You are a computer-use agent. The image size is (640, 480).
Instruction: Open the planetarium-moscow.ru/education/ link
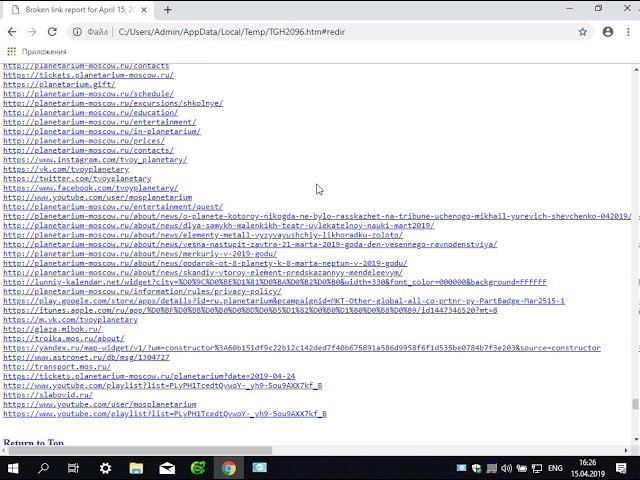91,113
